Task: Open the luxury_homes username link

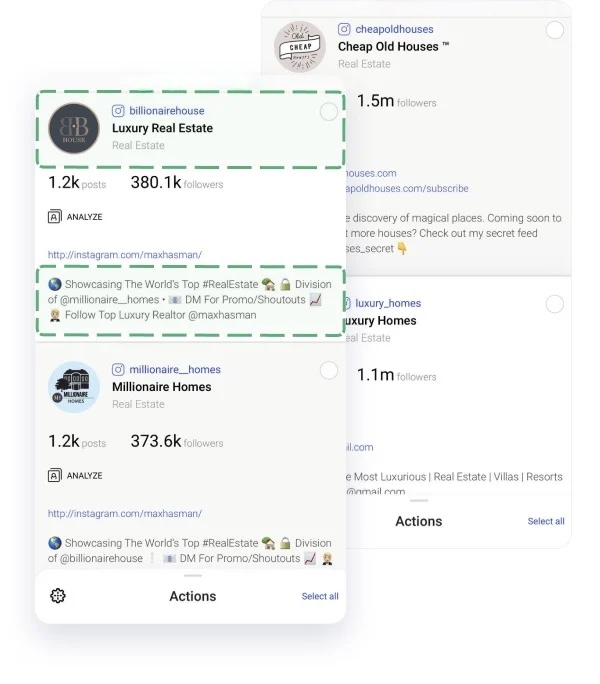Action: click(x=388, y=303)
